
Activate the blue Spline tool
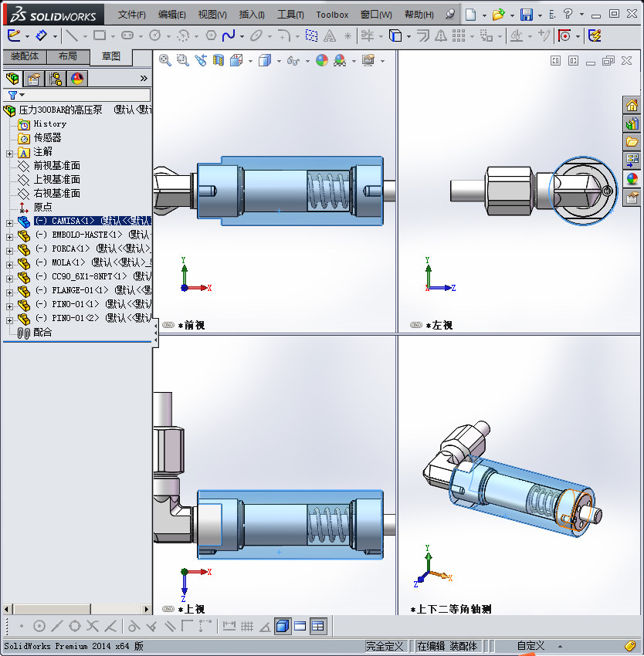click(x=229, y=36)
